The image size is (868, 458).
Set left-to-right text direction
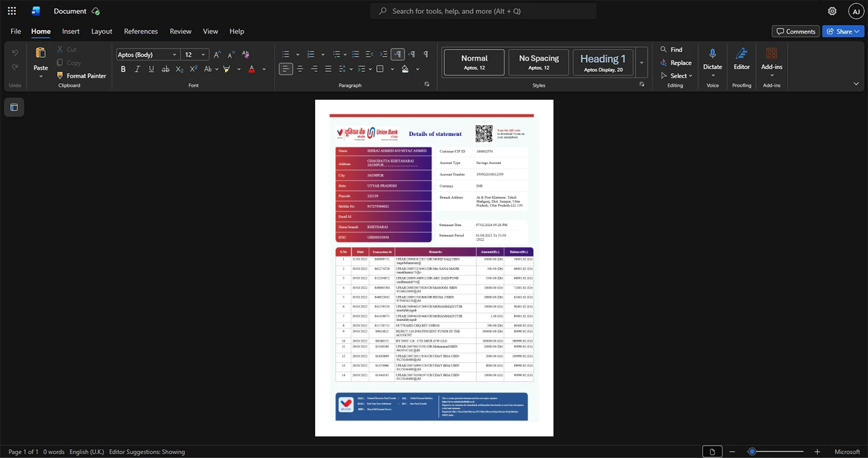pyautogui.click(x=398, y=55)
